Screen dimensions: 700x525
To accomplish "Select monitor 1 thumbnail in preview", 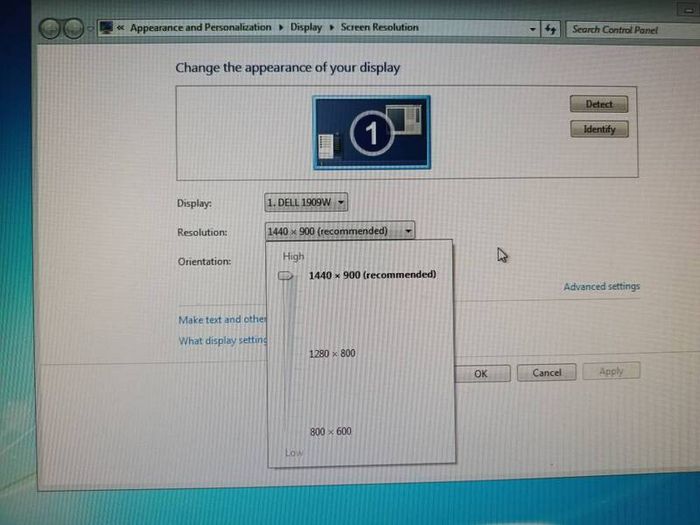I will click(x=371, y=133).
